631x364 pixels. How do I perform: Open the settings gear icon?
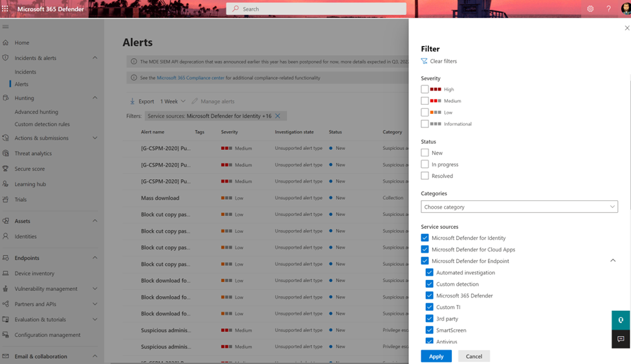[590, 8]
